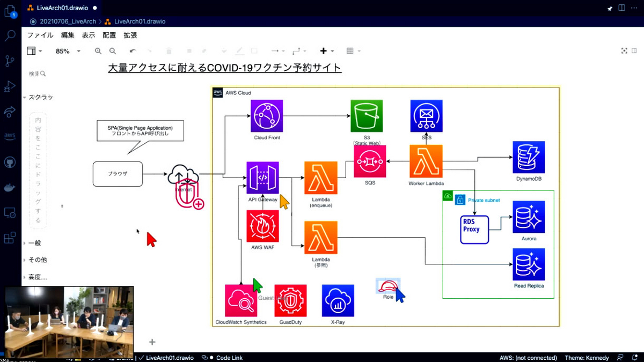Click Theme: Kennedy in status bar
The image size is (644, 362).
[587, 358]
